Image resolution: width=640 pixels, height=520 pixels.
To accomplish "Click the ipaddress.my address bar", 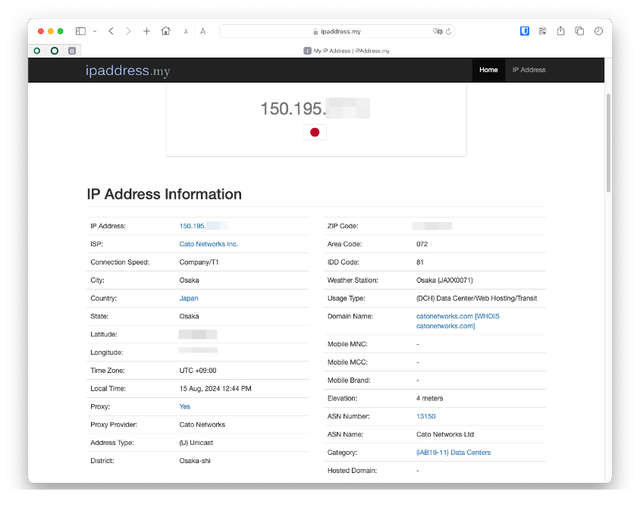I will click(337, 31).
